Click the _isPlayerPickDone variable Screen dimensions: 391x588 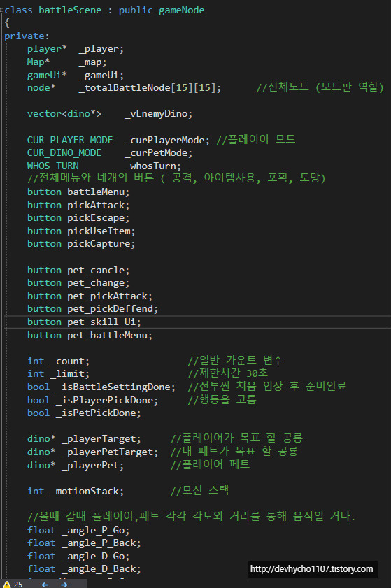point(107,400)
